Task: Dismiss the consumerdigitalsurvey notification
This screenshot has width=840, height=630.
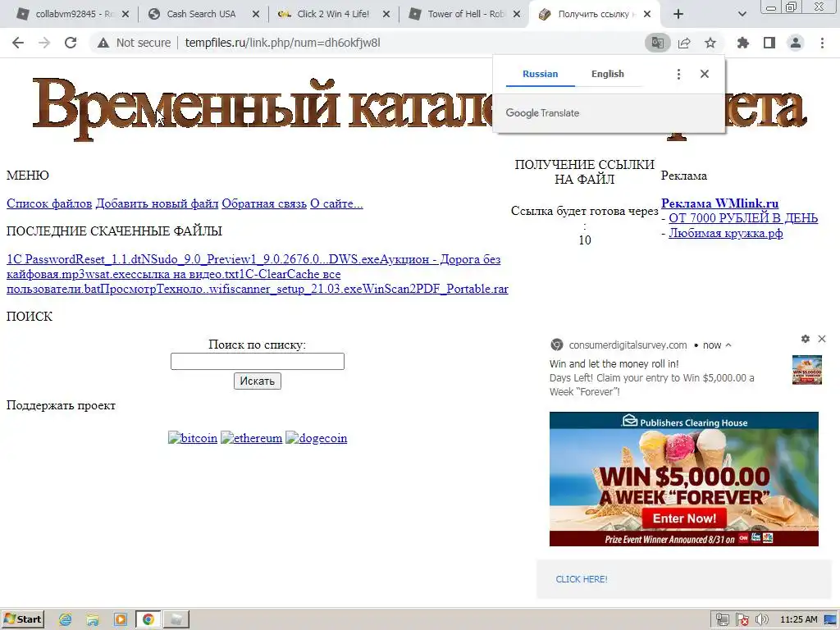Action: pyautogui.click(x=822, y=339)
